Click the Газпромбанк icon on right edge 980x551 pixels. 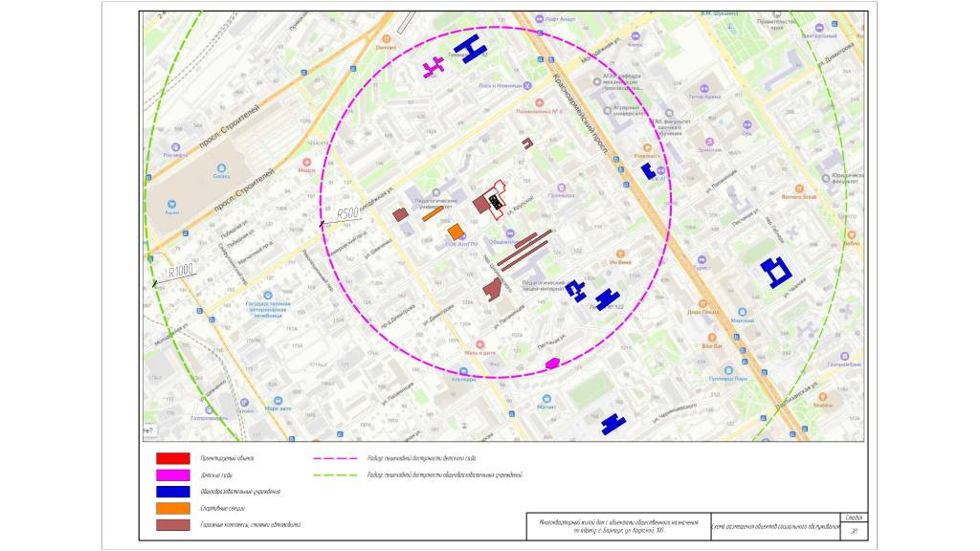point(844,356)
